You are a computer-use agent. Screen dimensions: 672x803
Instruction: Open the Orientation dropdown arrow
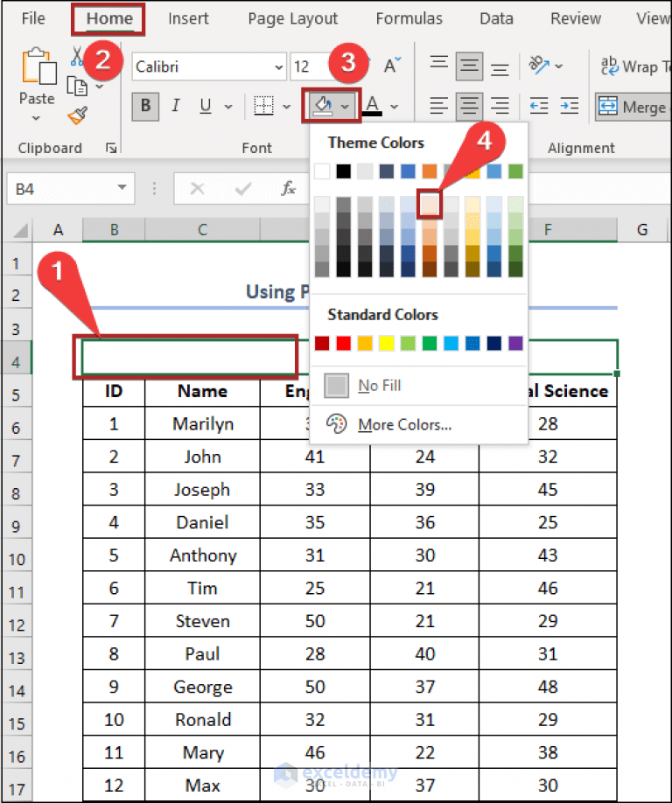tap(559, 66)
